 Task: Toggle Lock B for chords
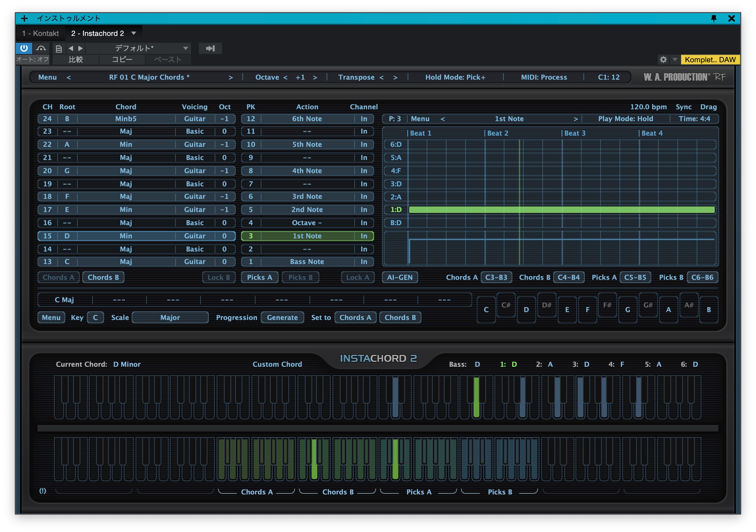tap(219, 277)
